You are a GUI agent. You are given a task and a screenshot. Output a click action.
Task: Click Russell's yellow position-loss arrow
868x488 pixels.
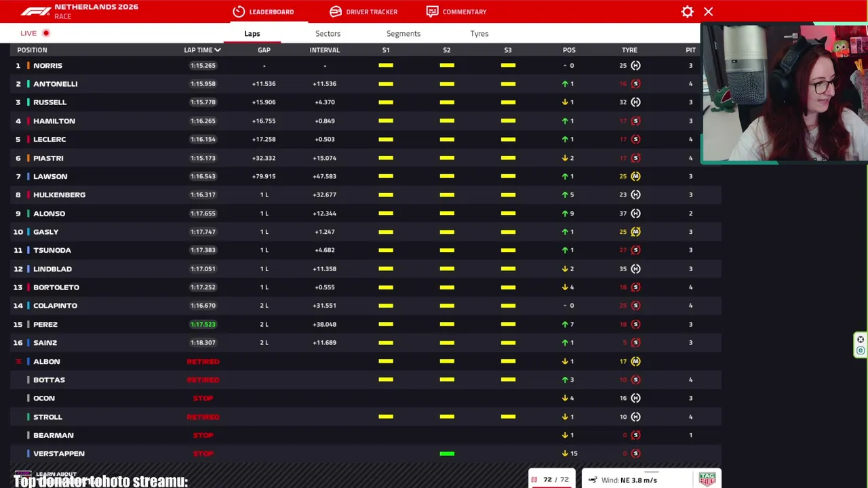click(565, 102)
